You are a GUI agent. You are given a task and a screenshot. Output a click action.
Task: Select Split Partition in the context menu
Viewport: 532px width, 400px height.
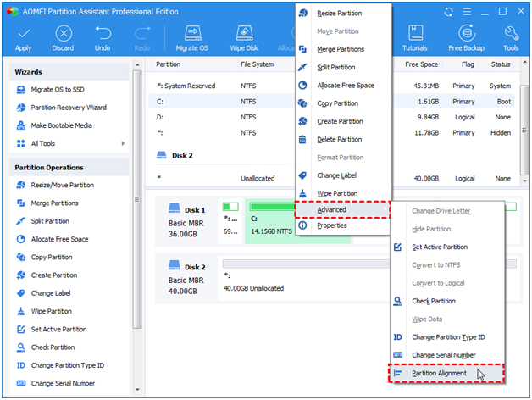[x=343, y=67]
